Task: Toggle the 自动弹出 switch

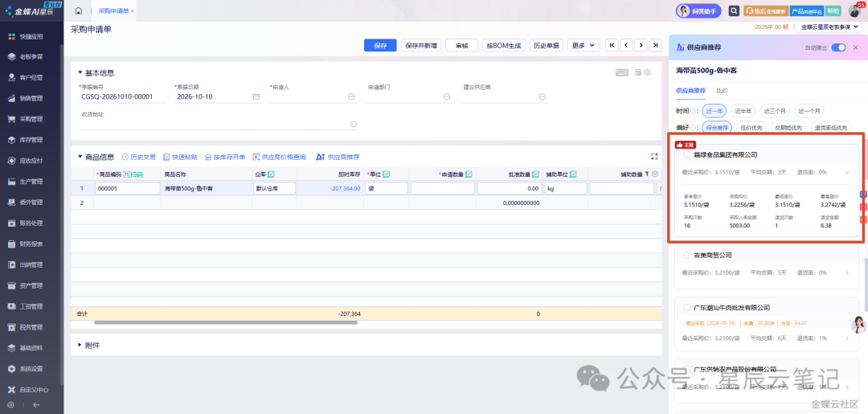Action: (838, 47)
